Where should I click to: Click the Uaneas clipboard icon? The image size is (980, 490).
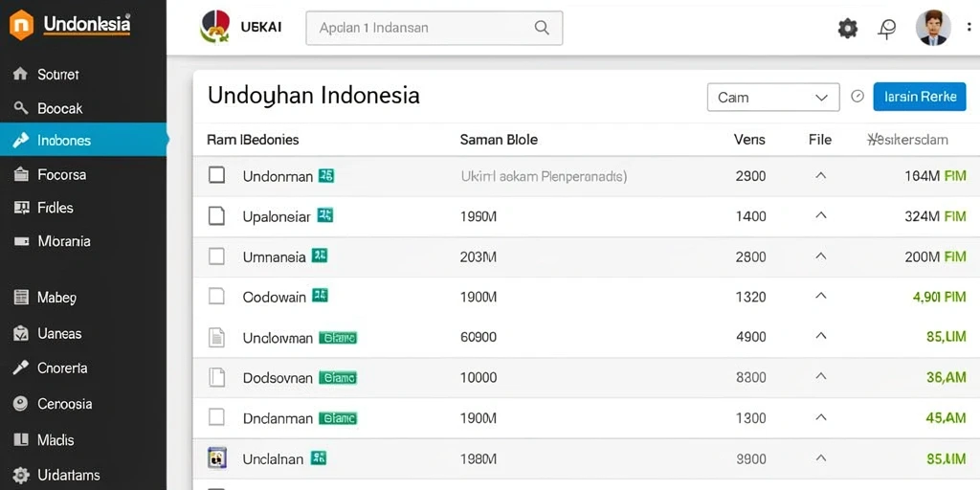click(x=21, y=334)
